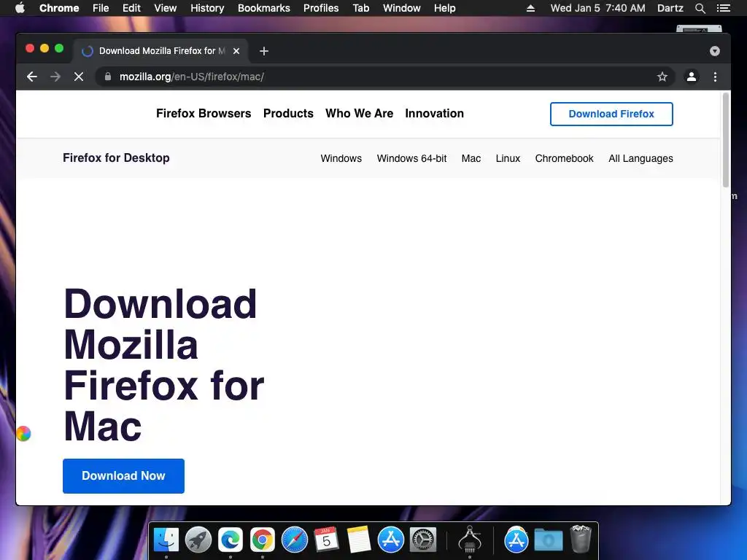747x560 pixels.
Task: Open the Chrome profile avatar icon
Action: (x=692, y=77)
